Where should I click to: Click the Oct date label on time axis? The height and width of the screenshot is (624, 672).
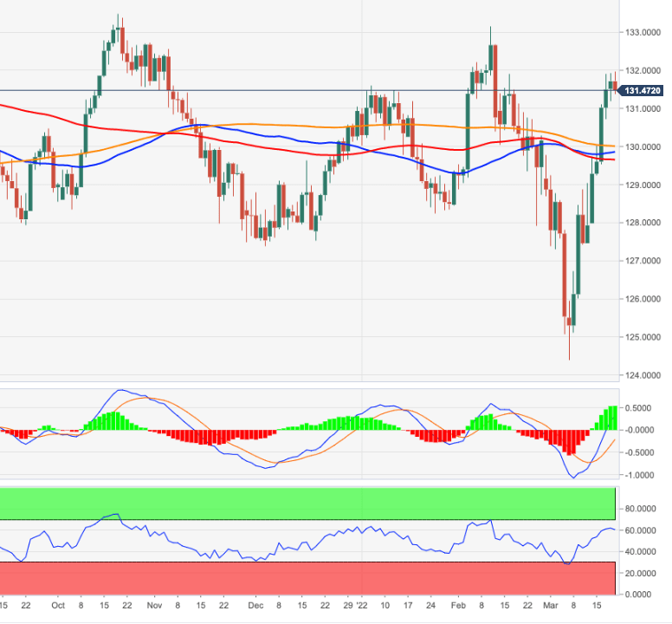pos(58,606)
